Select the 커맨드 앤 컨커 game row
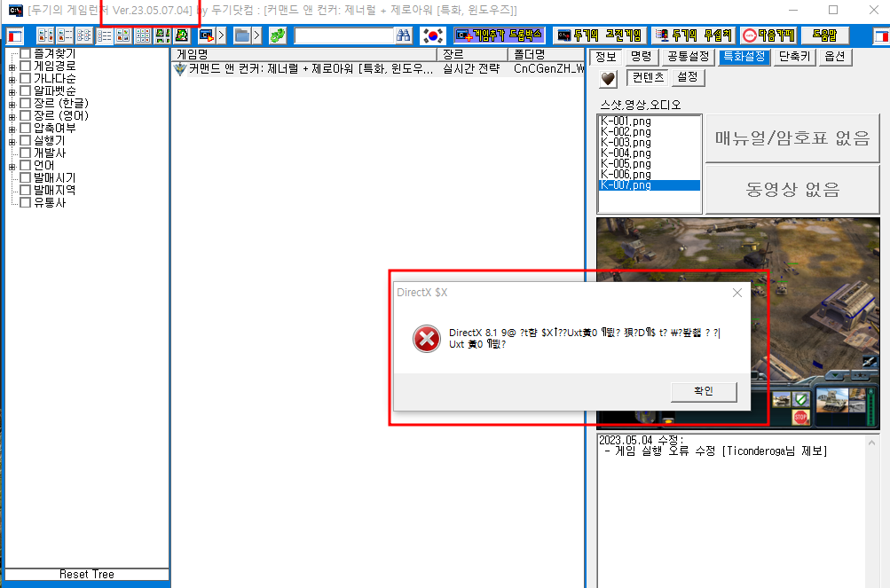 point(378,69)
